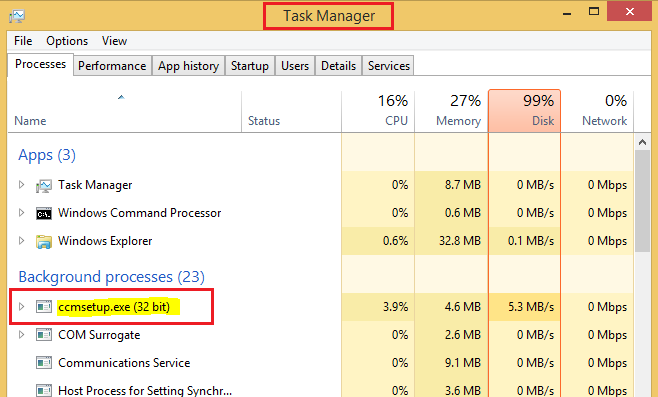Click the COM Surrogate process icon
Image resolution: width=658 pixels, height=397 pixels.
point(44,335)
